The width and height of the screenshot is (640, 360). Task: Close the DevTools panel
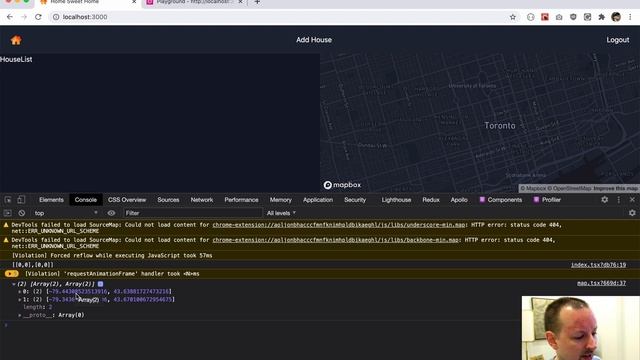click(632, 200)
